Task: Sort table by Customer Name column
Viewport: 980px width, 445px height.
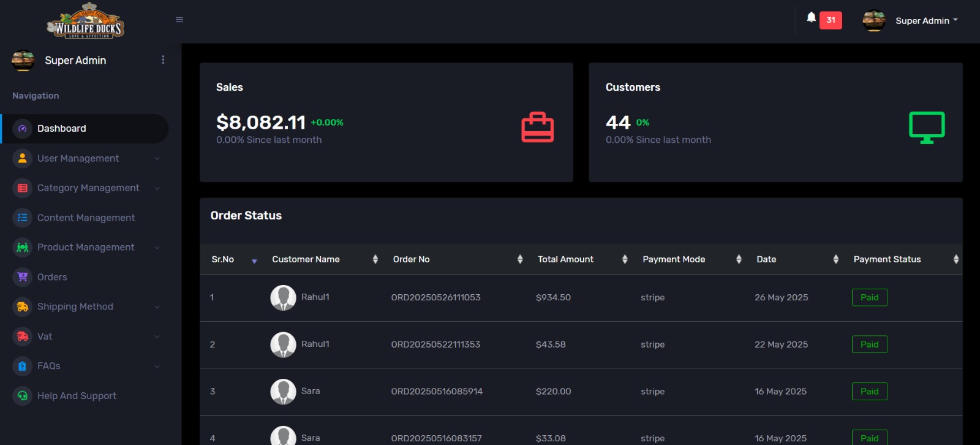Action: point(325,260)
